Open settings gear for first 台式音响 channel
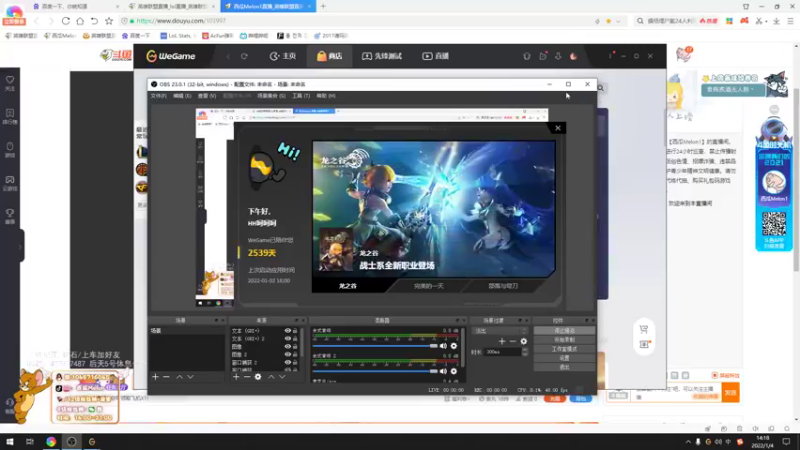 pyautogui.click(x=454, y=346)
